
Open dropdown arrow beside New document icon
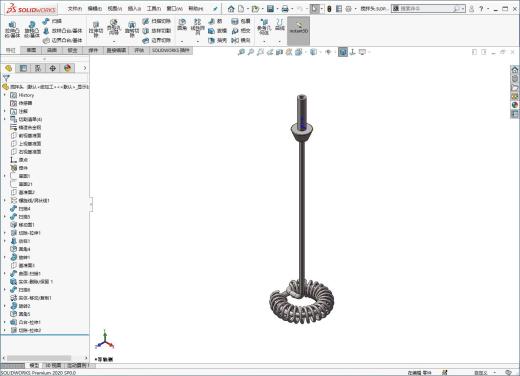pyautogui.click(x=248, y=9)
